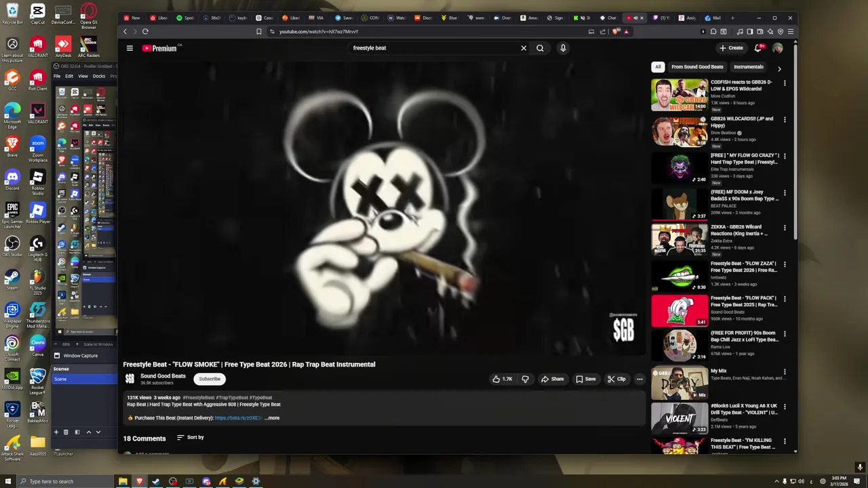
Task: Select the All filter chip
Action: point(658,67)
